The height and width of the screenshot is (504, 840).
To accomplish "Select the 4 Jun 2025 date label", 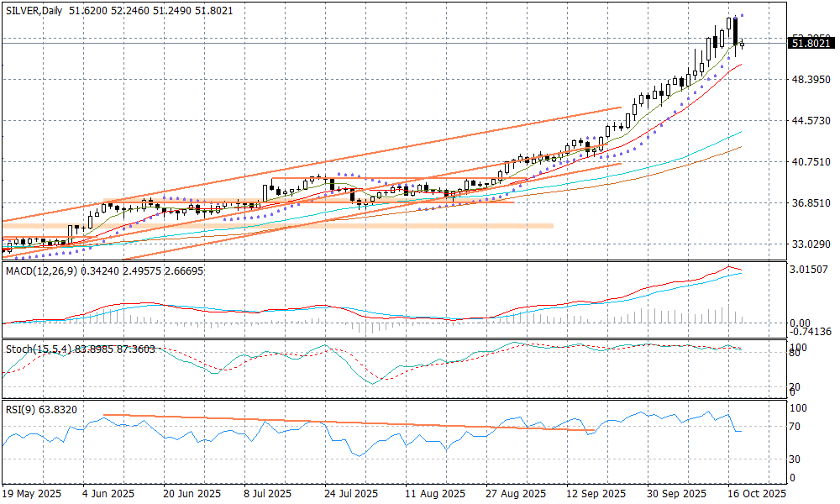I will [x=109, y=494].
